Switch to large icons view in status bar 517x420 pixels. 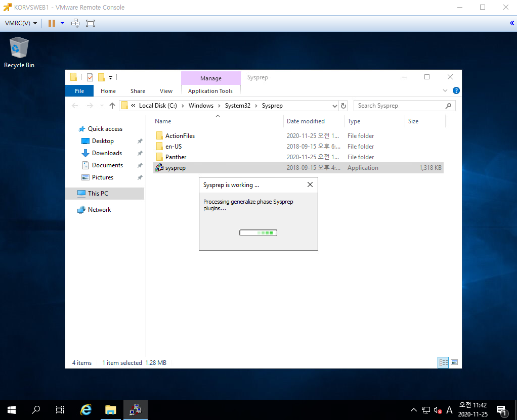pos(454,362)
